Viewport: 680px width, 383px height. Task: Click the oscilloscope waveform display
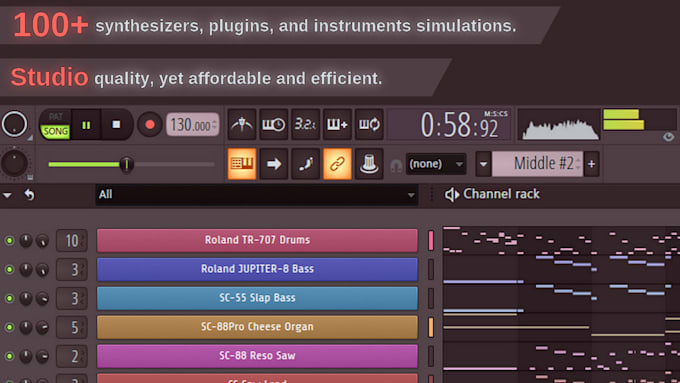pos(559,125)
